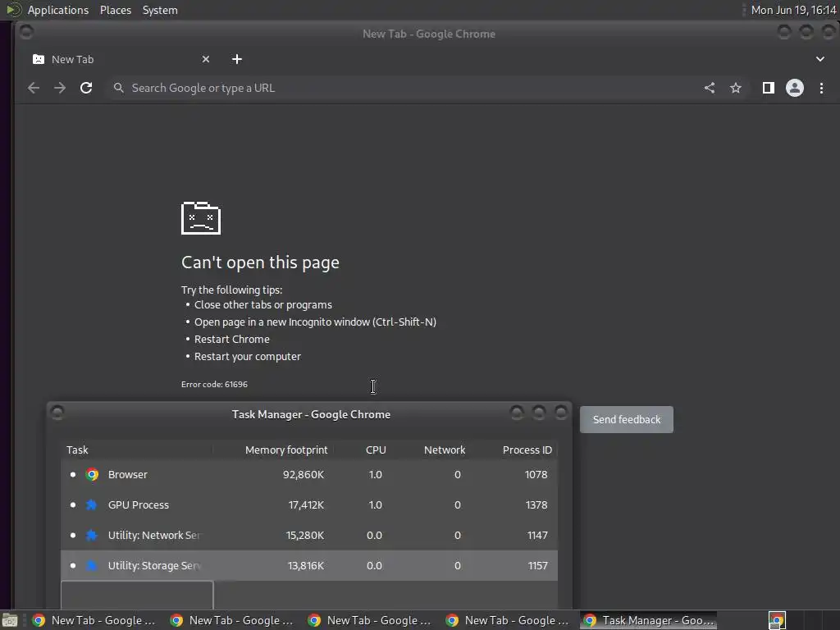The width and height of the screenshot is (840, 630).
Task: Open the profile avatar menu
Action: pyautogui.click(x=794, y=88)
